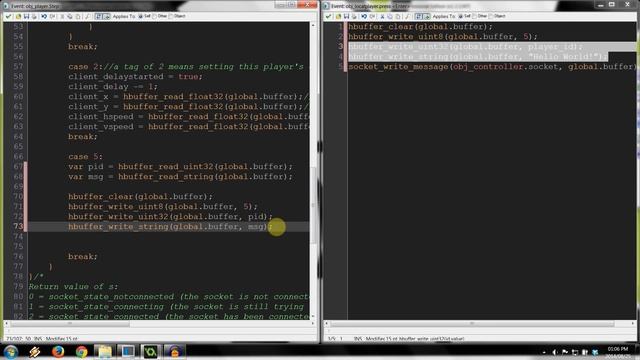Image resolution: width=640 pixels, height=360 pixels.
Task: Click the green checkmark in obj_player Step window
Action: 9,16
